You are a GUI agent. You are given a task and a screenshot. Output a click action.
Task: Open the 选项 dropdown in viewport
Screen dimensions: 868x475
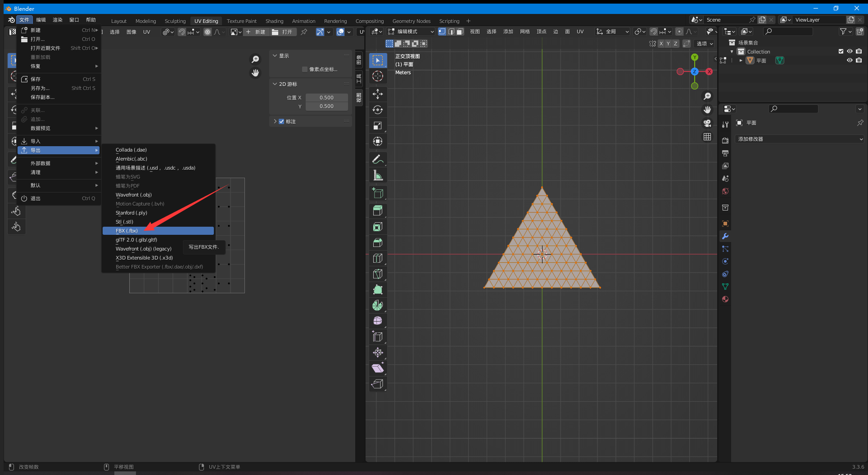(x=705, y=44)
